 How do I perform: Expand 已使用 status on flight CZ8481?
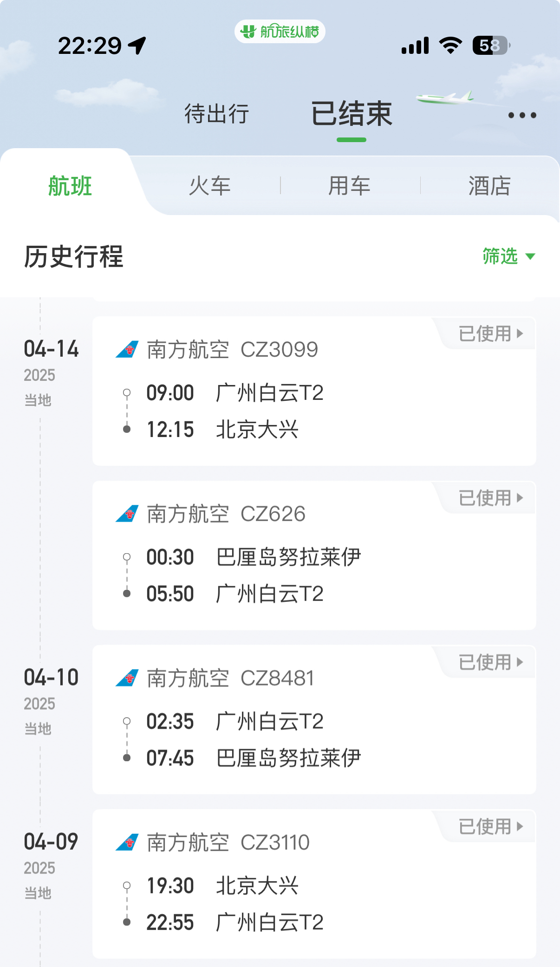(x=490, y=662)
